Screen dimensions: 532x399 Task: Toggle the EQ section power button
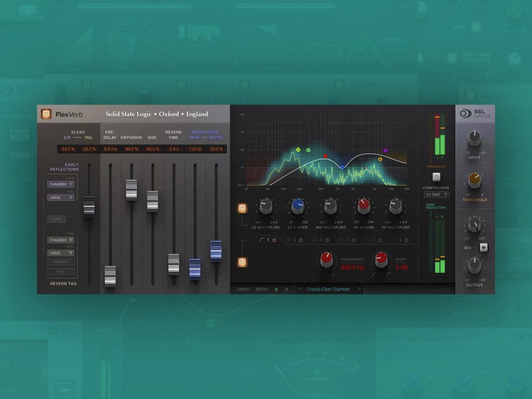242,262
